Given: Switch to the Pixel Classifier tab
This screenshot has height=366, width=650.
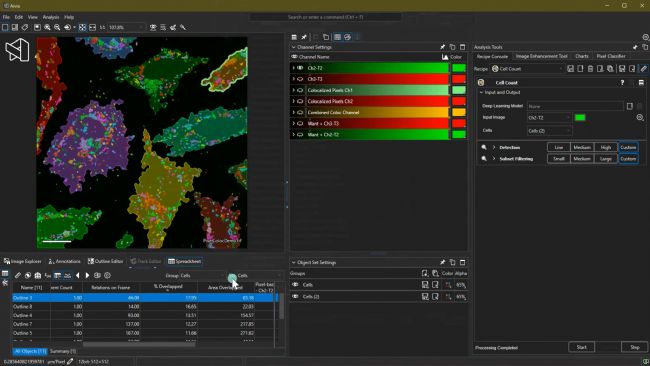Looking at the screenshot, I should click(611, 56).
